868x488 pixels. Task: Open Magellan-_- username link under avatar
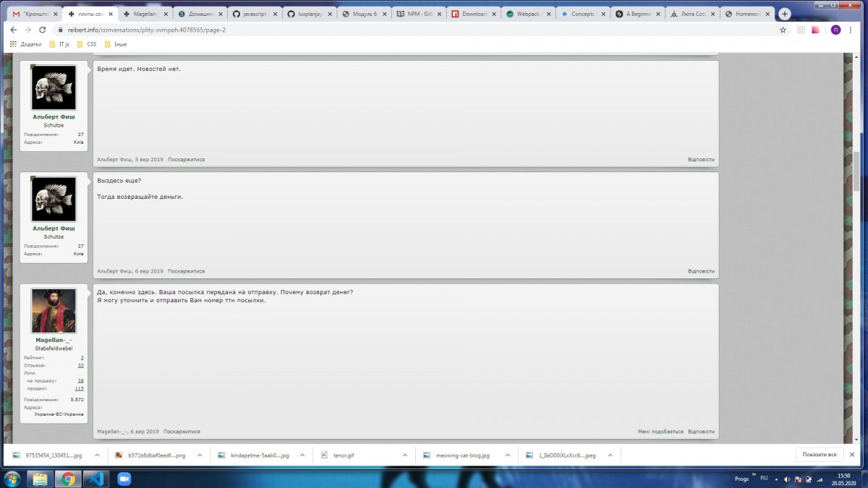click(x=54, y=340)
